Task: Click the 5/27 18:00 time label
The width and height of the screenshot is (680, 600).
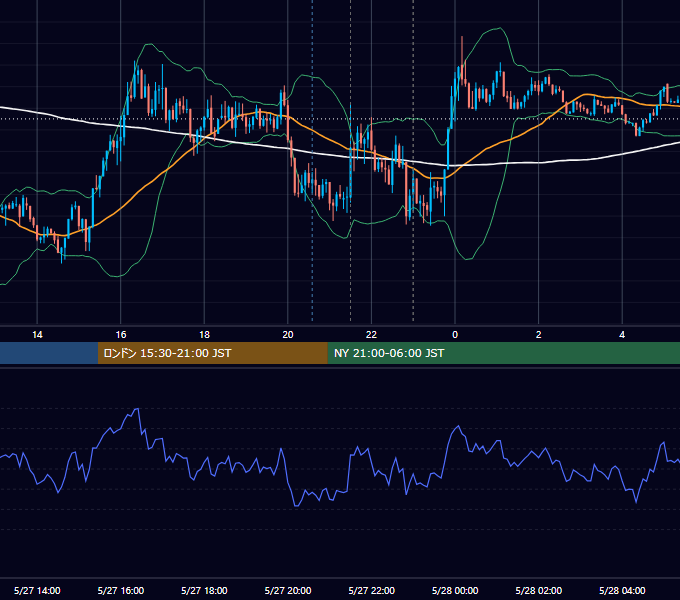Action: [x=204, y=590]
